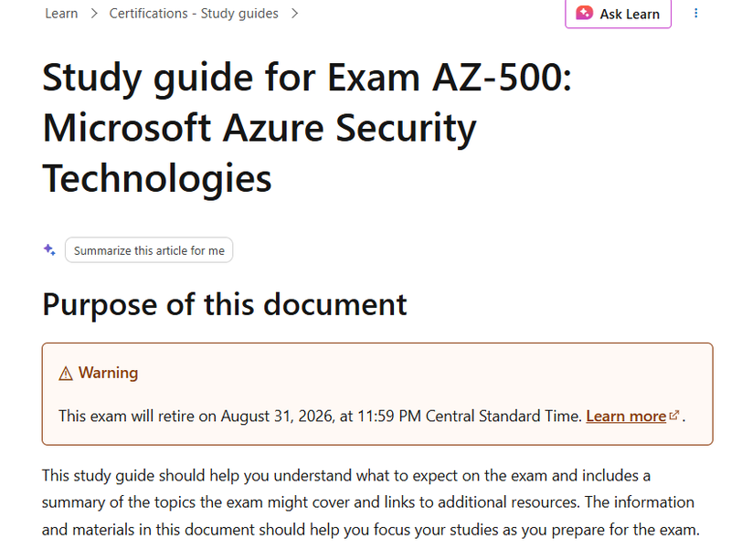The height and width of the screenshot is (560, 731).
Task: Click the Study guide for Exam AZ-500 title
Action: point(307,127)
